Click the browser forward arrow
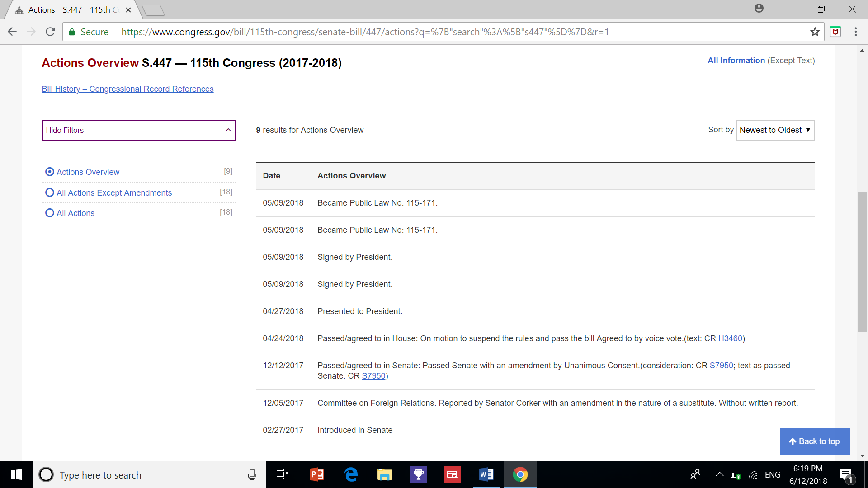The width and height of the screenshot is (868, 488). click(x=31, y=32)
